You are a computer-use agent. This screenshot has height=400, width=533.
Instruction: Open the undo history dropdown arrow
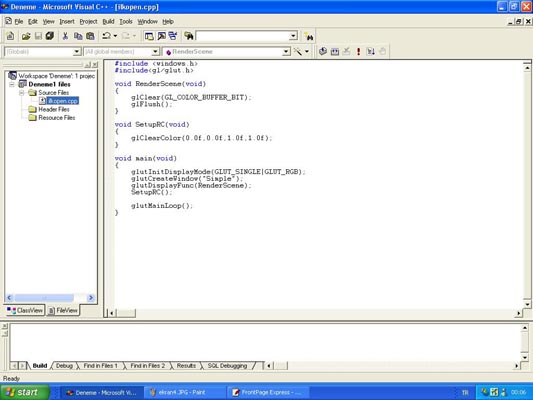tap(115, 36)
